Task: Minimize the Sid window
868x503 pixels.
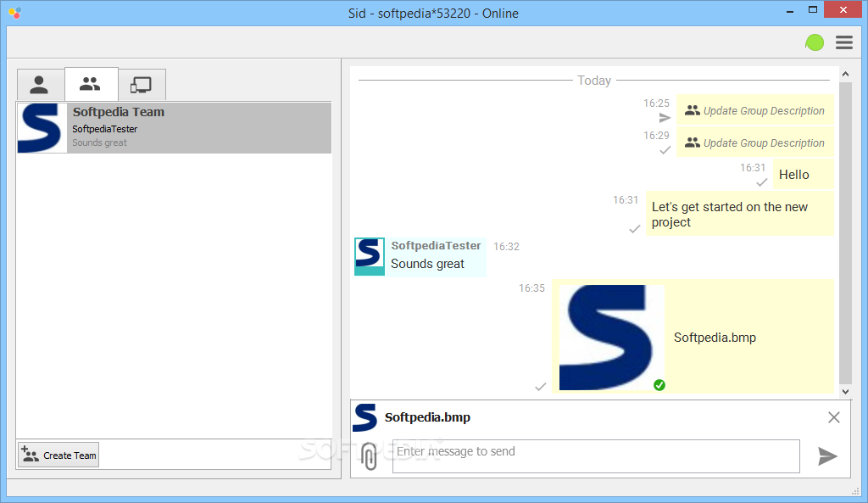Action: pos(790,10)
